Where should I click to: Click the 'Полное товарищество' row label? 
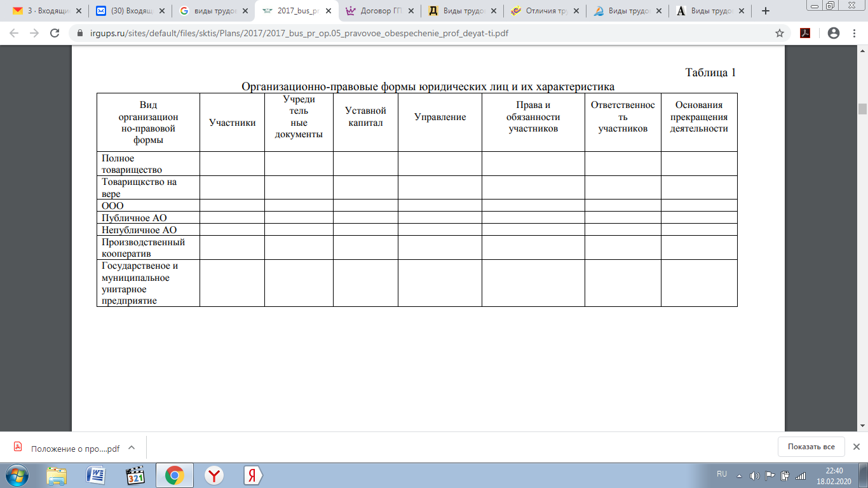[132, 164]
